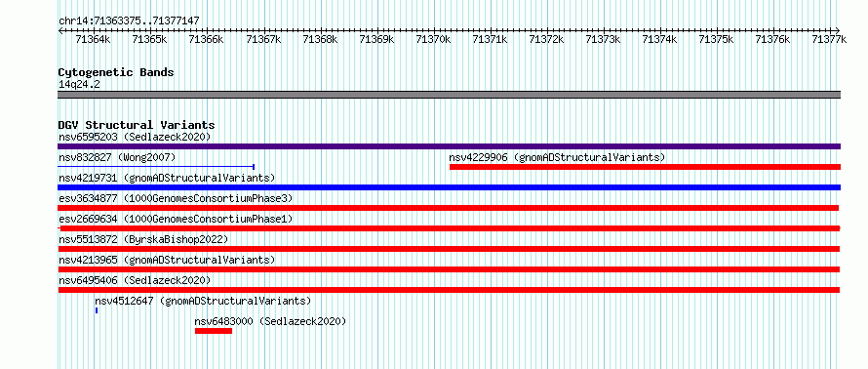The image size is (868, 369).
Task: Click the 71376k ruler tick label
Action: pyautogui.click(x=772, y=39)
